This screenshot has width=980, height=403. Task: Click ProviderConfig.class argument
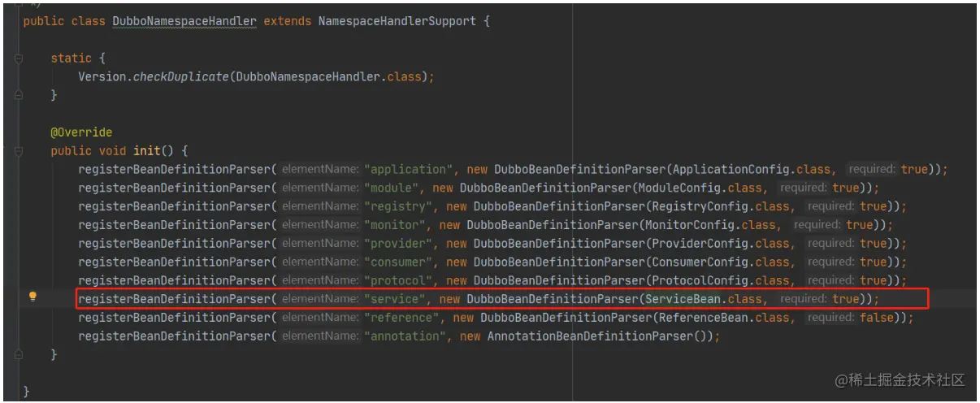point(722,244)
